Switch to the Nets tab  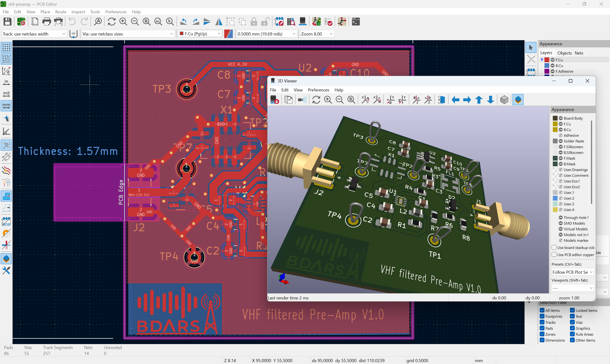(579, 53)
